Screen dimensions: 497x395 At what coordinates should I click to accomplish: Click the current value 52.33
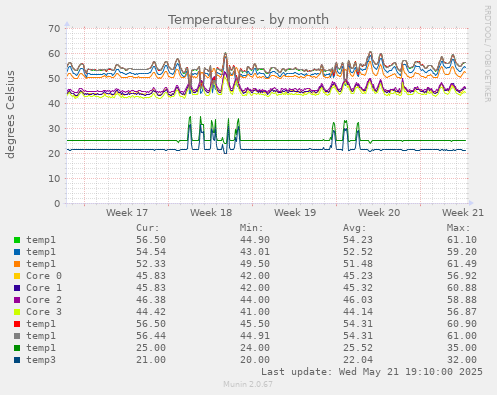(x=151, y=264)
